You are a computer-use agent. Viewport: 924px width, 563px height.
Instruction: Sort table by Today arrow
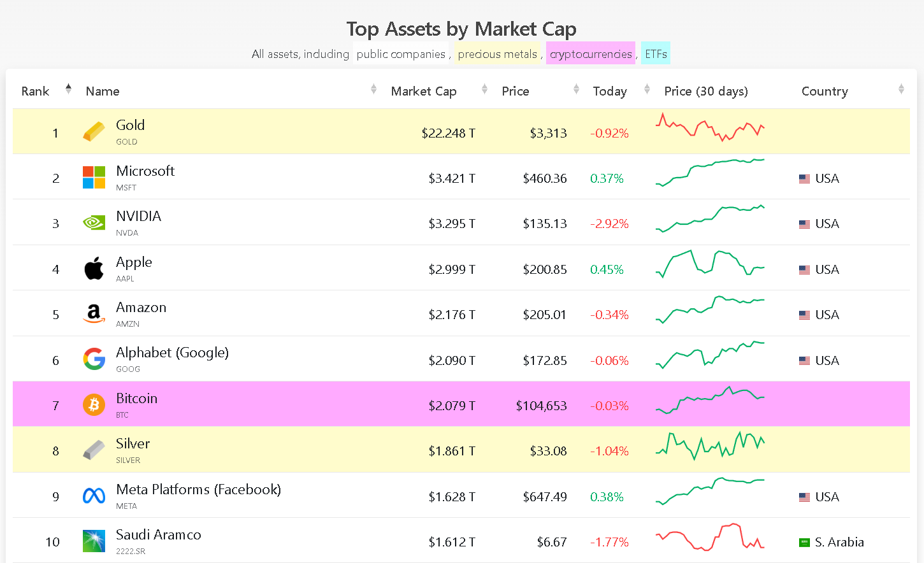point(647,89)
